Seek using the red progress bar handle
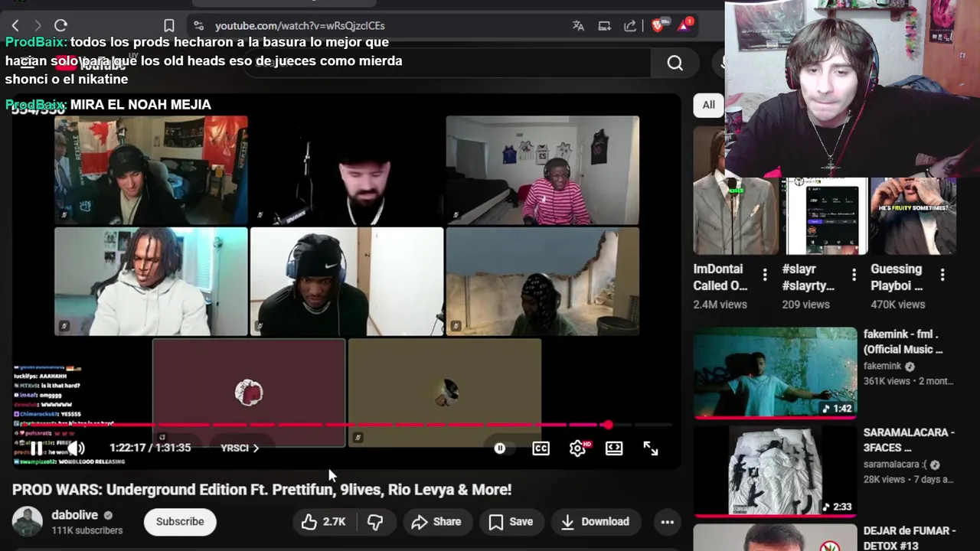The image size is (980, 551). pyautogui.click(x=607, y=425)
